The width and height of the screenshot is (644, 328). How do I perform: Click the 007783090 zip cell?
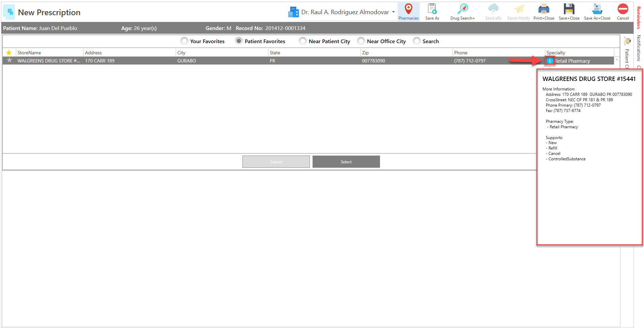[374, 61]
